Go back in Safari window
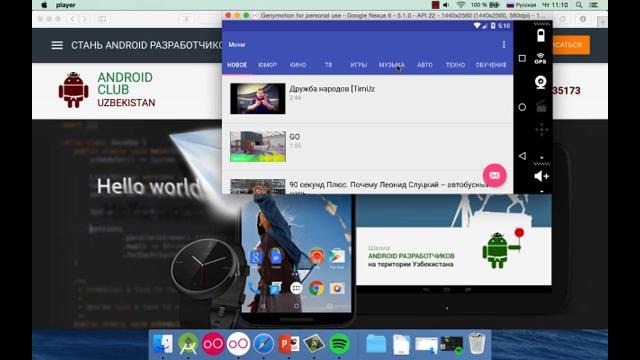The height and width of the screenshot is (360, 640). 72,19
